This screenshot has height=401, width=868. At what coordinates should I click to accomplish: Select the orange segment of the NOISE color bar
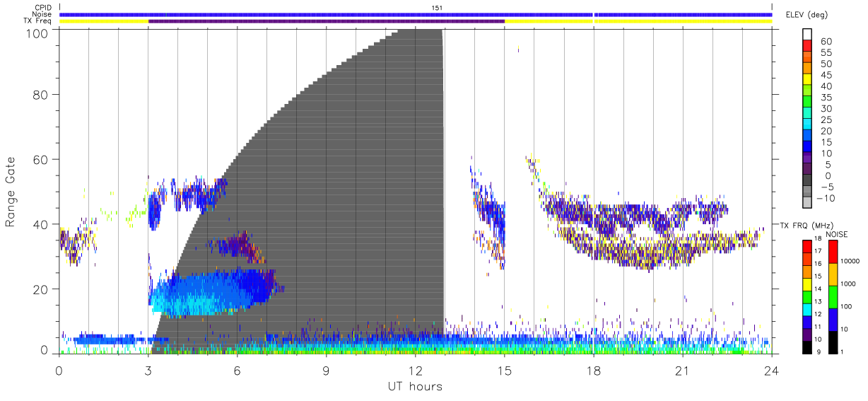(833, 274)
